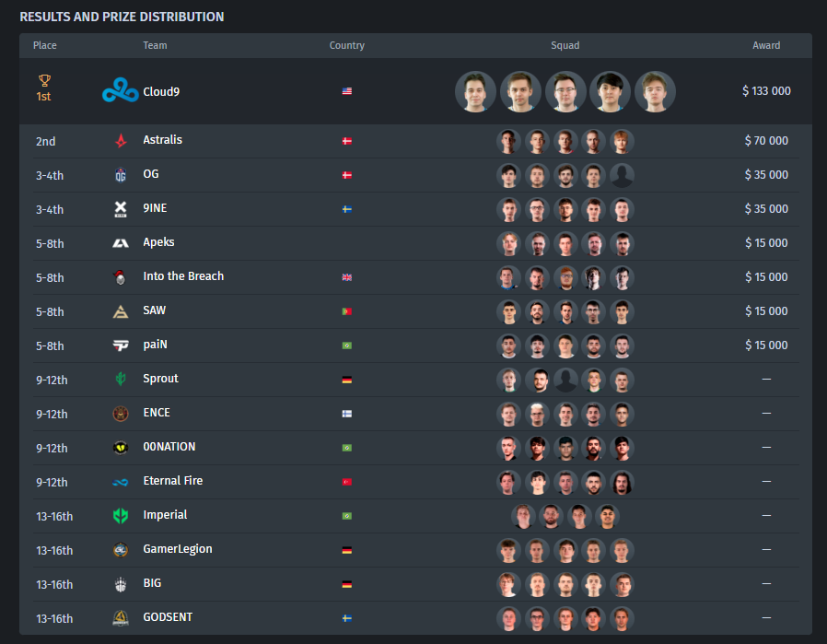Click the Country column header
This screenshot has width=827, height=644.
coord(347,45)
